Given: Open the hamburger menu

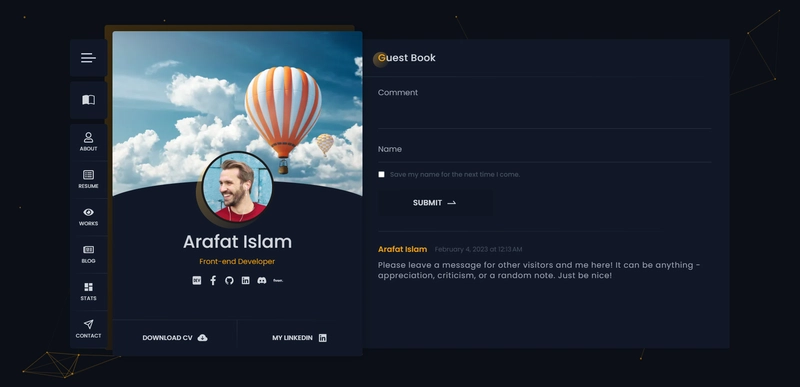Looking at the screenshot, I should tap(88, 58).
